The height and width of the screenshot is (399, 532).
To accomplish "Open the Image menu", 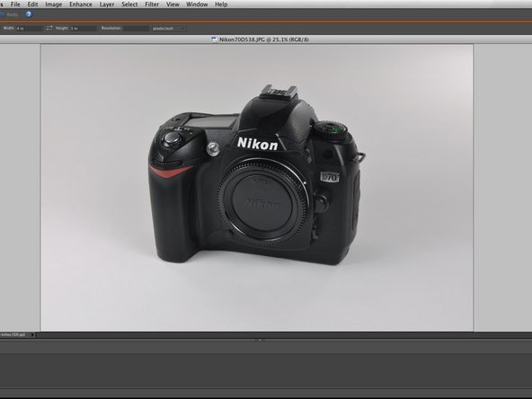I will tap(54, 4).
